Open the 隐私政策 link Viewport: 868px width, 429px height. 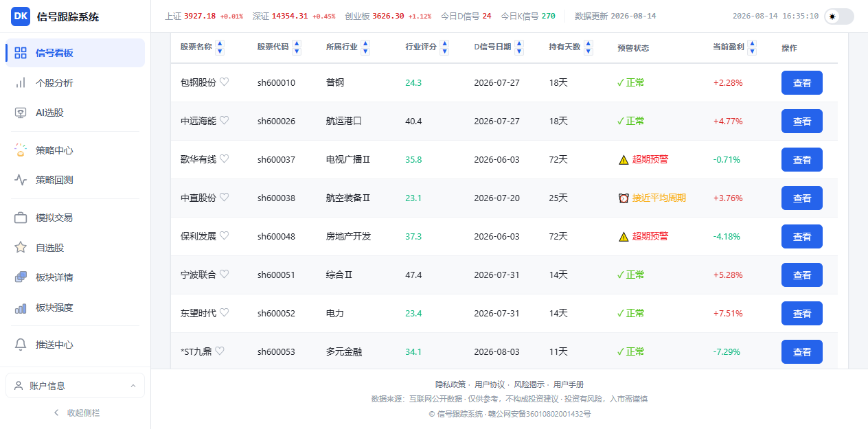pos(450,384)
